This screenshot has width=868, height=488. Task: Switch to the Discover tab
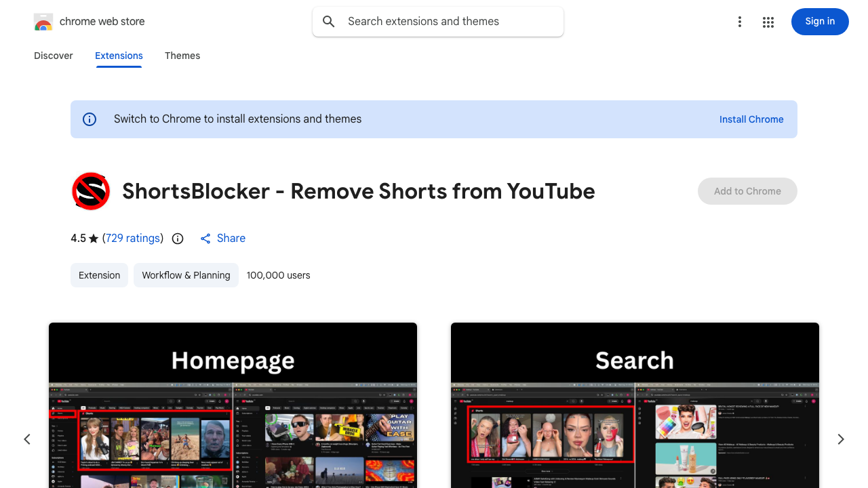(53, 56)
